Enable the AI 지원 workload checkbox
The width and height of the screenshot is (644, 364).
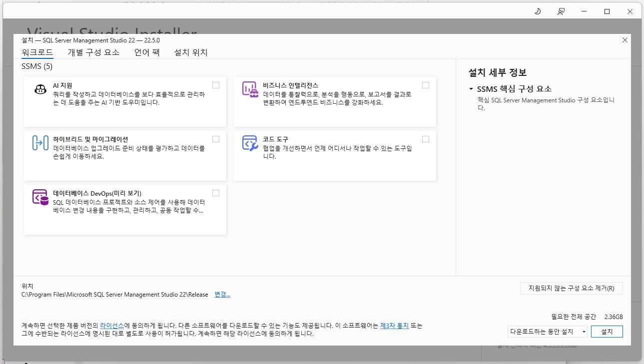(x=216, y=85)
